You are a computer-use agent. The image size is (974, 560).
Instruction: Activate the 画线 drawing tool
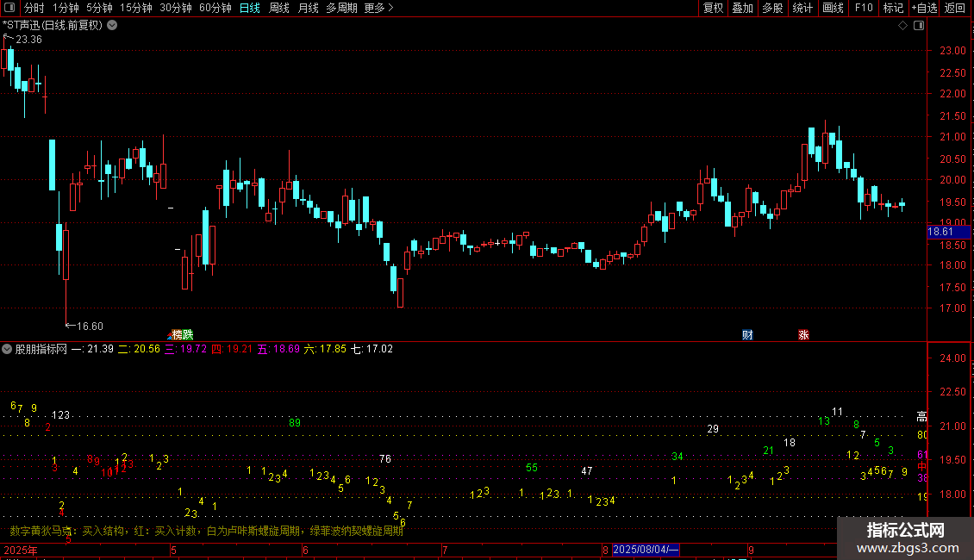click(x=833, y=8)
